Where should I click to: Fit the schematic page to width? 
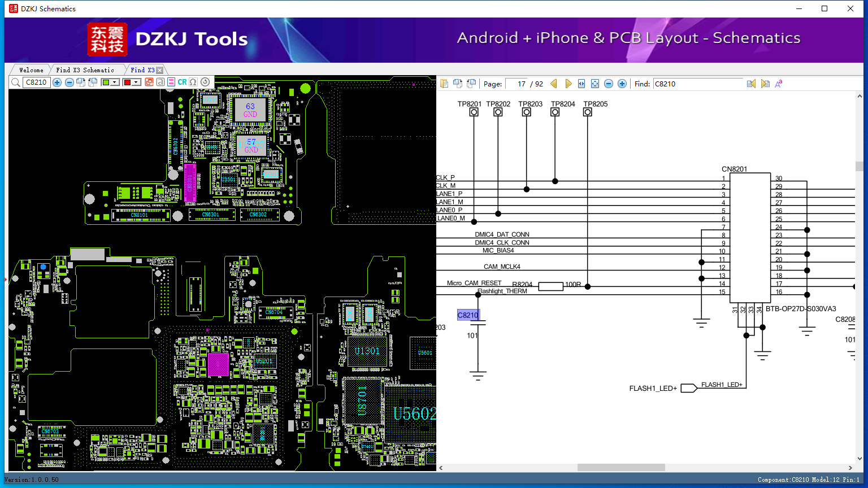click(x=581, y=84)
